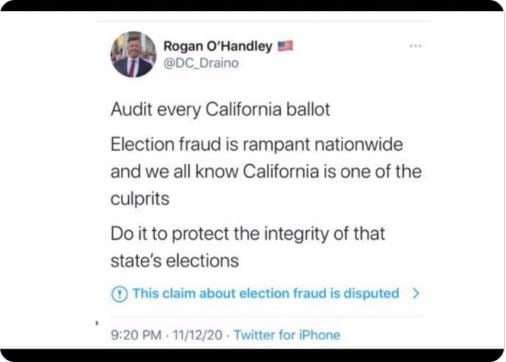This screenshot has height=362, width=506.
Task: Expand the disputed claim chevron arrow
Action: pos(416,293)
